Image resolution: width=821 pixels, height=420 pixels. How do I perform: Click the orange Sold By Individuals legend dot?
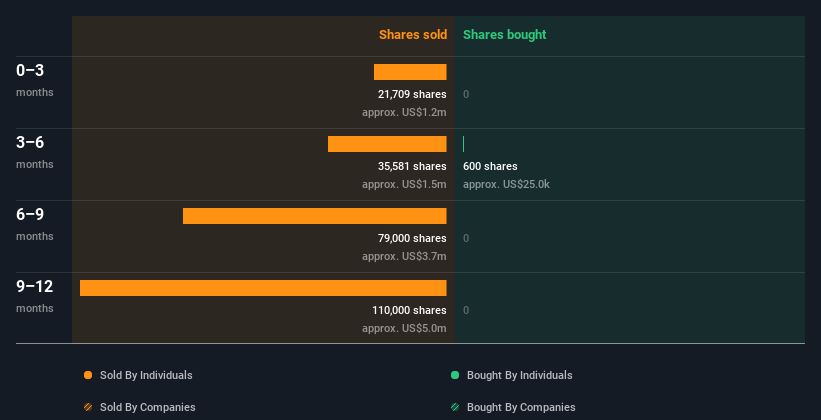coord(88,375)
